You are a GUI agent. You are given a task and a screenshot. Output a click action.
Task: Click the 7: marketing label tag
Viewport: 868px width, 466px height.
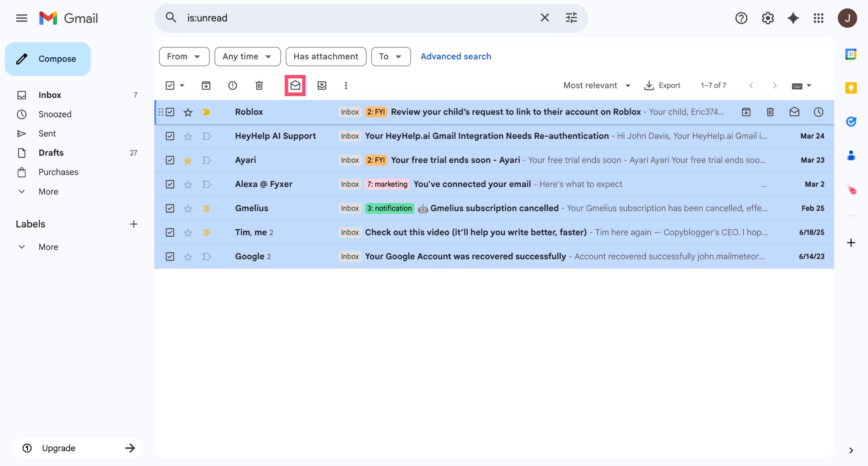click(x=387, y=184)
